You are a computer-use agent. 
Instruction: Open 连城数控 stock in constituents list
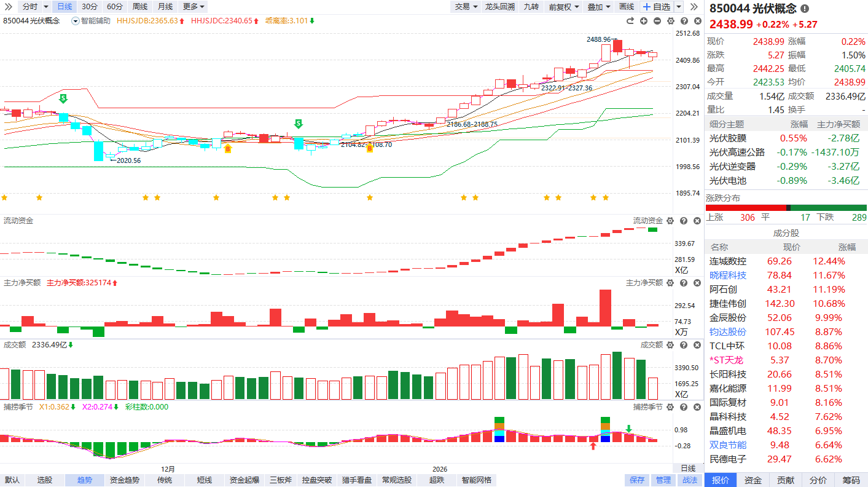pyautogui.click(x=728, y=261)
